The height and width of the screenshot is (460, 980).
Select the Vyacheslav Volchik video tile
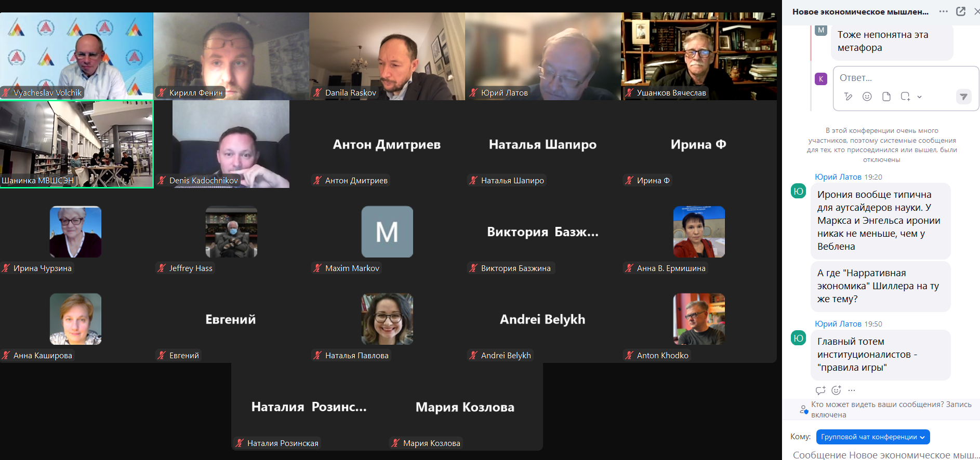76,56
